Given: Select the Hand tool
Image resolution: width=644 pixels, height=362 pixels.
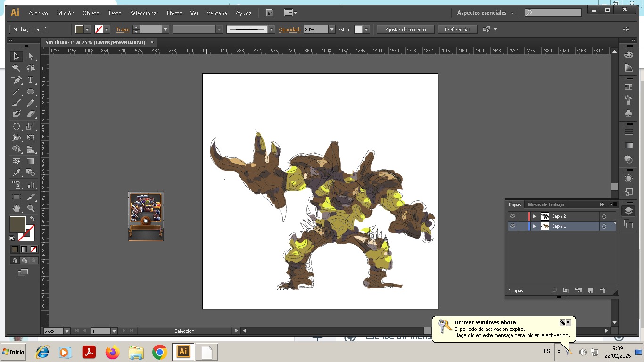Looking at the screenshot, I should (17, 208).
